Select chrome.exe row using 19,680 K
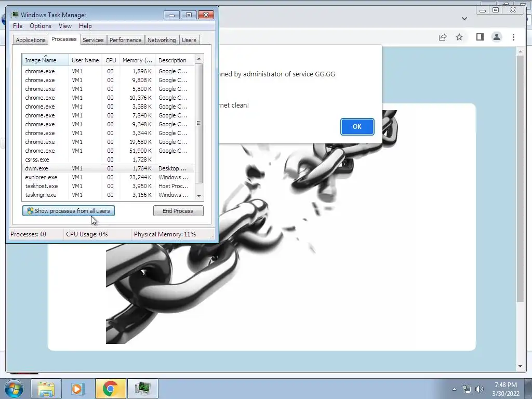This screenshot has width=532, height=399. (109, 142)
